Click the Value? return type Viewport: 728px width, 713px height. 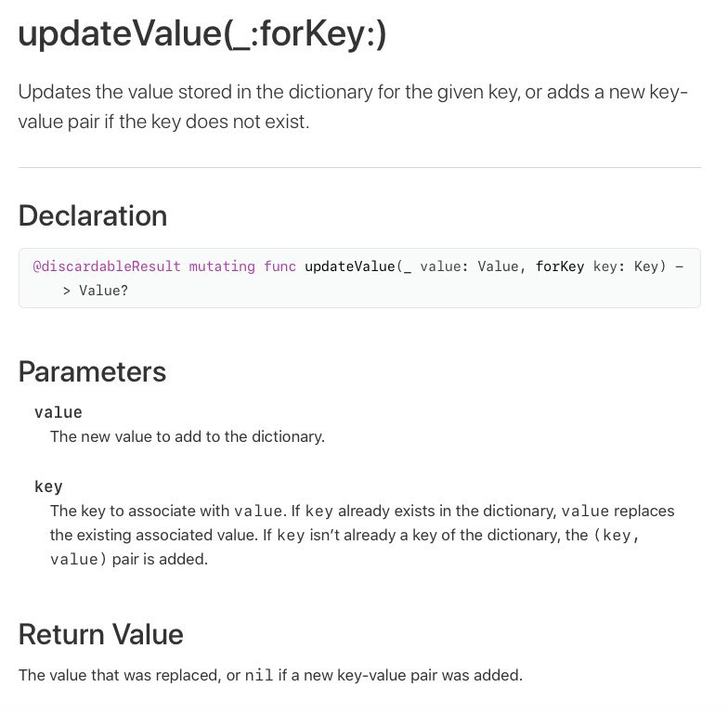(103, 291)
